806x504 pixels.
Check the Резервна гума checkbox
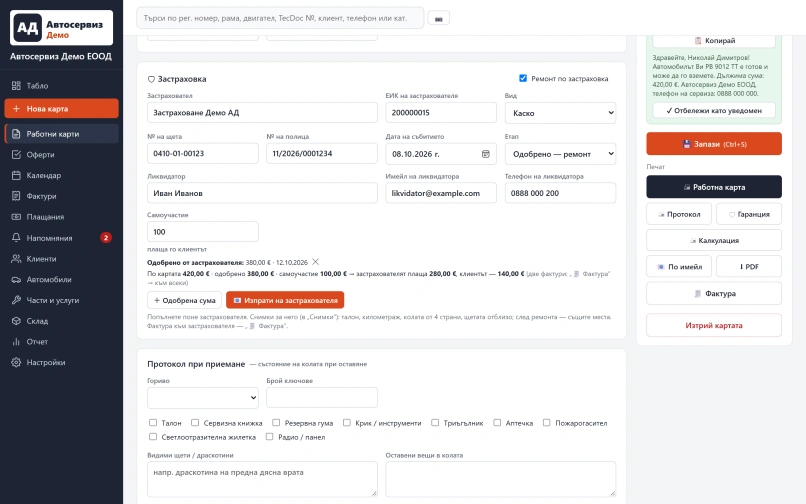coord(276,423)
